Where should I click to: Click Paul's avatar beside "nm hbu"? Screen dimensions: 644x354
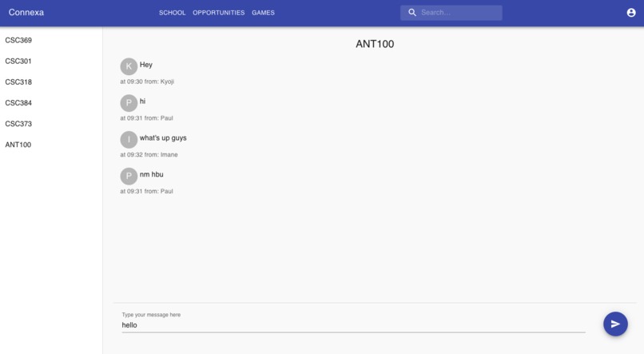tap(129, 176)
